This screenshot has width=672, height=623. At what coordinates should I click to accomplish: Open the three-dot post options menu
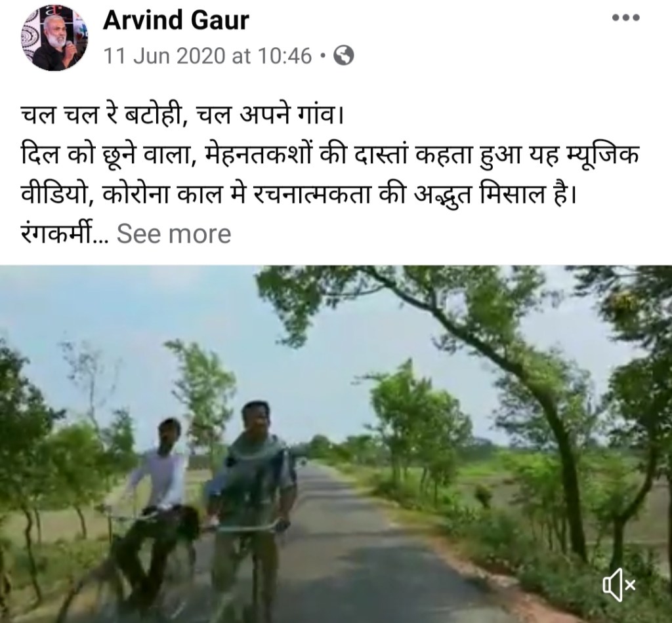[x=625, y=18]
